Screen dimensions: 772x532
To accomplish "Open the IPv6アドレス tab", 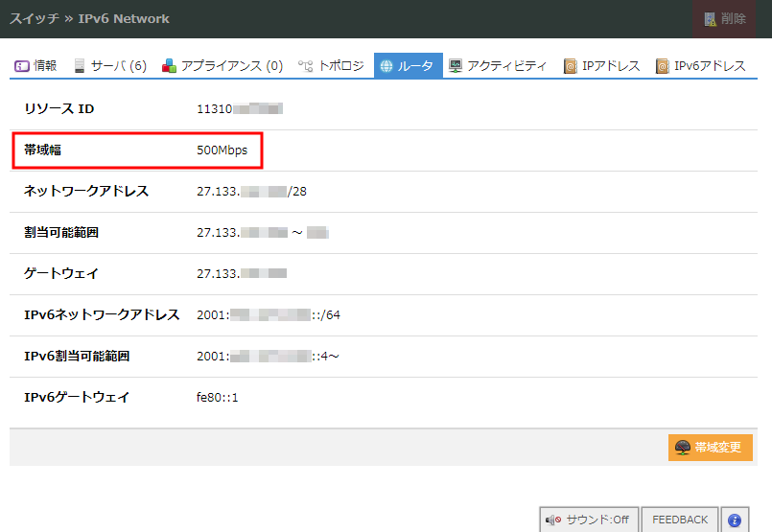I will [701, 66].
